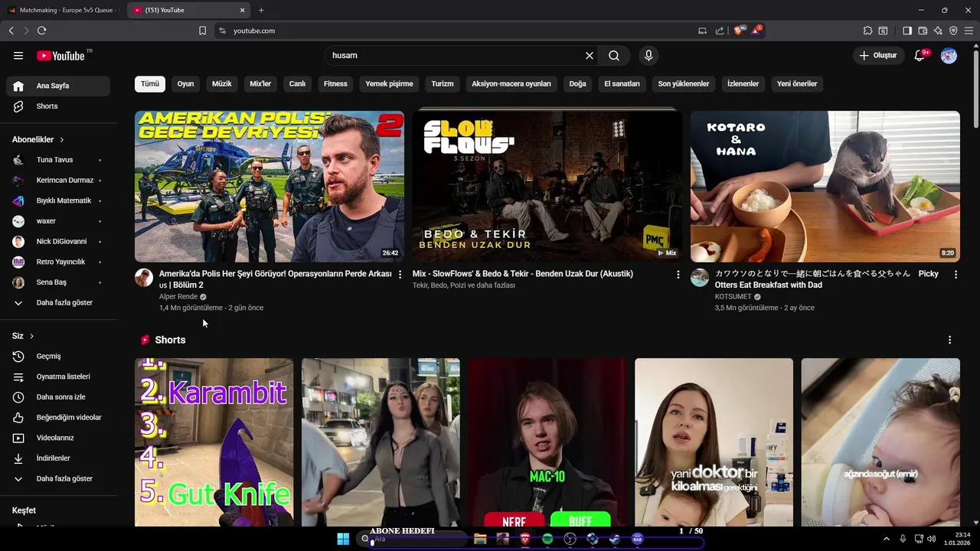Image resolution: width=980 pixels, height=551 pixels.
Task: Open Karambit Gut Knife short
Action: point(214,442)
